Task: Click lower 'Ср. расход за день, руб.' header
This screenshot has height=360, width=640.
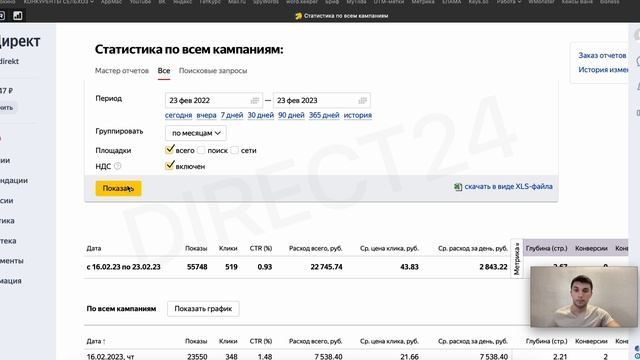Action: coord(473,341)
